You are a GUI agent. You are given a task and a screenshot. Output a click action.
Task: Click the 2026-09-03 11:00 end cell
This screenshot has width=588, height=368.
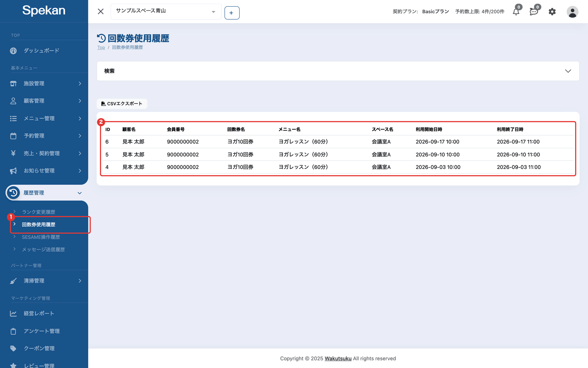(x=519, y=167)
